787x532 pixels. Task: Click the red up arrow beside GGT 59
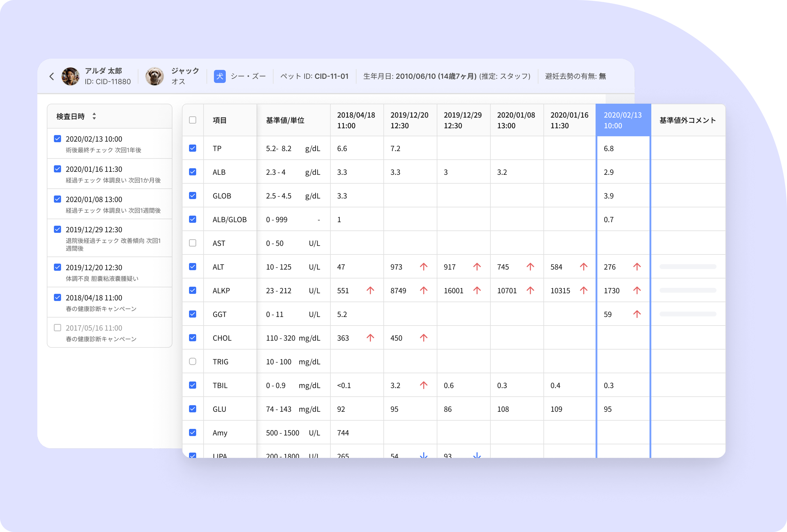click(x=637, y=314)
